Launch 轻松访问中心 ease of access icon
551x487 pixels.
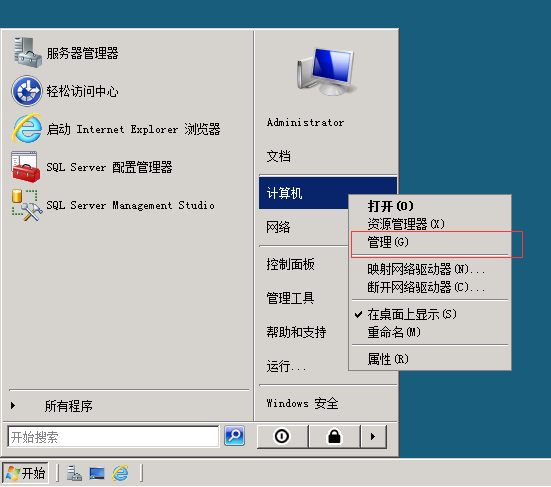27,91
